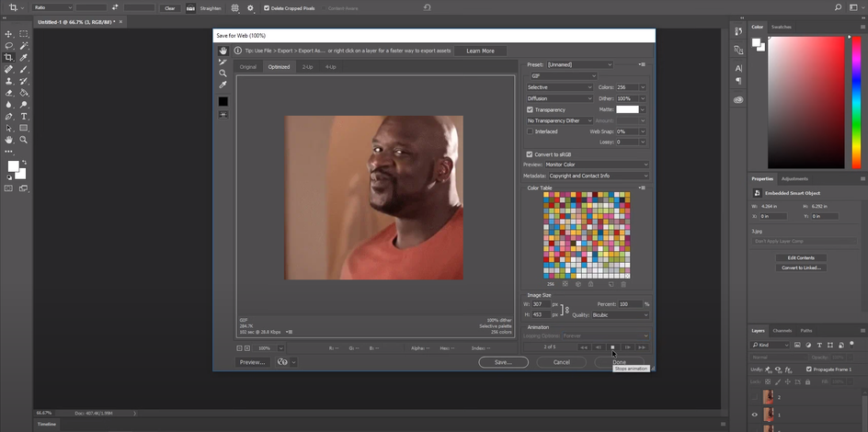Viewport: 868px width, 432px height.
Task: Select the Brush tool in main toolbar
Action: (24, 69)
